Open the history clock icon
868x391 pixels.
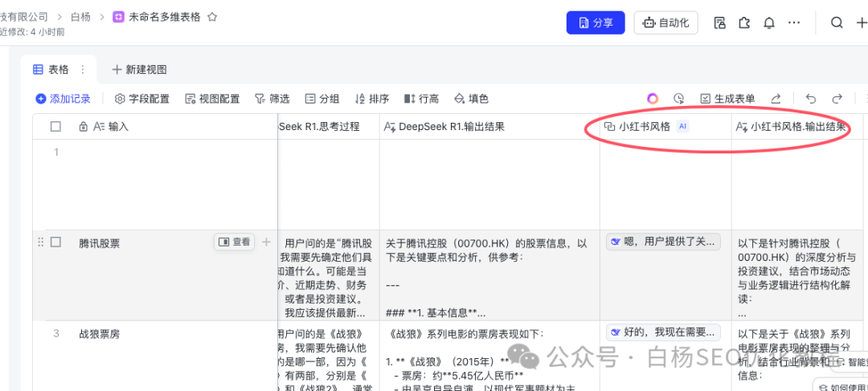coord(679,99)
